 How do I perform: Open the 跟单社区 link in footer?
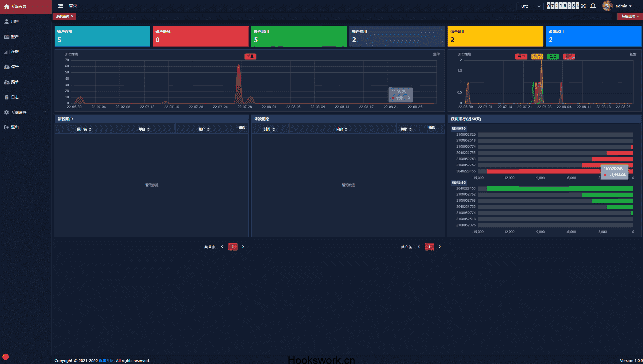[106, 361]
